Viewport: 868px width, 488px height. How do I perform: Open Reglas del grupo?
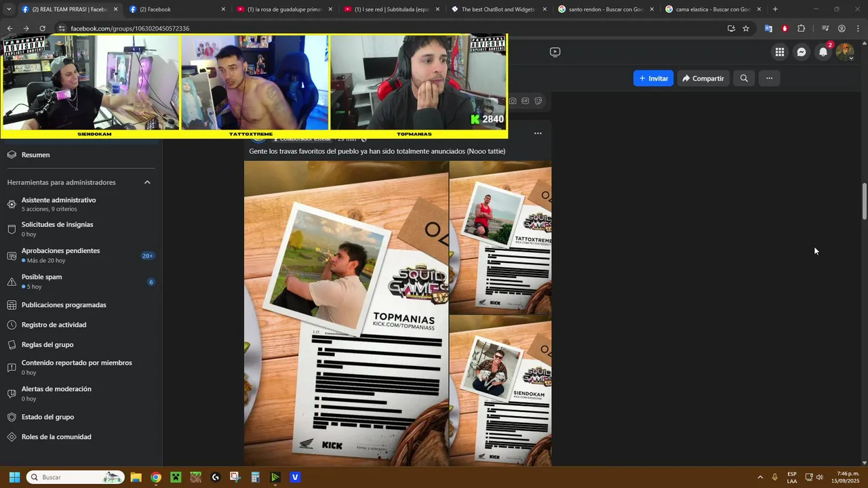click(x=80, y=345)
